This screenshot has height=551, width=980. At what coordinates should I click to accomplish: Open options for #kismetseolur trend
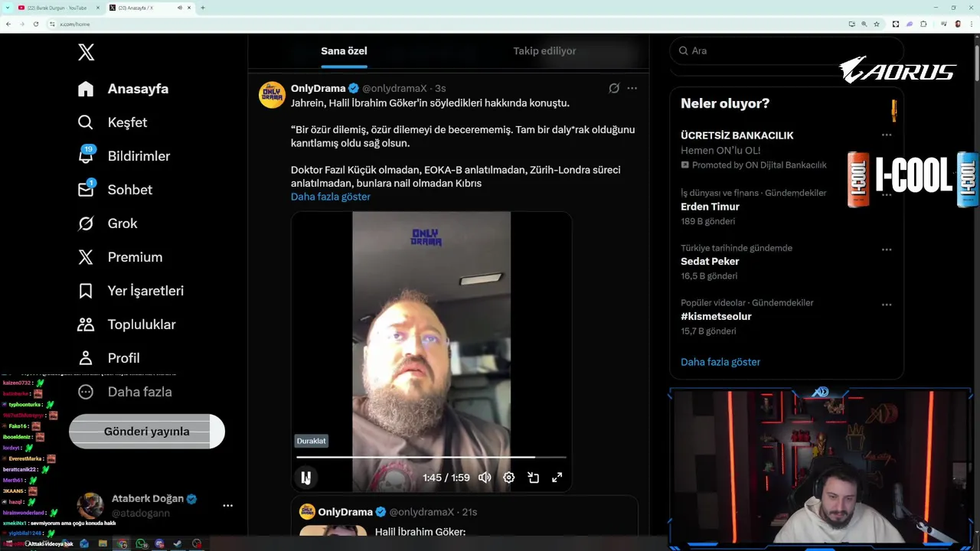coord(887,305)
